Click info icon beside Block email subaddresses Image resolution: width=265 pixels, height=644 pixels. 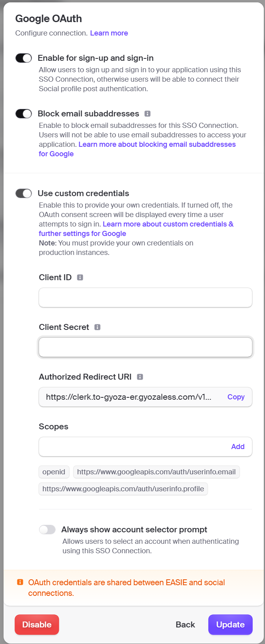(x=147, y=114)
